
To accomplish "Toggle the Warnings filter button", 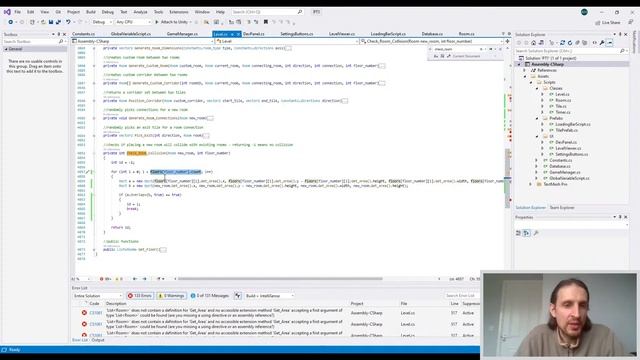I will [x=171, y=296].
